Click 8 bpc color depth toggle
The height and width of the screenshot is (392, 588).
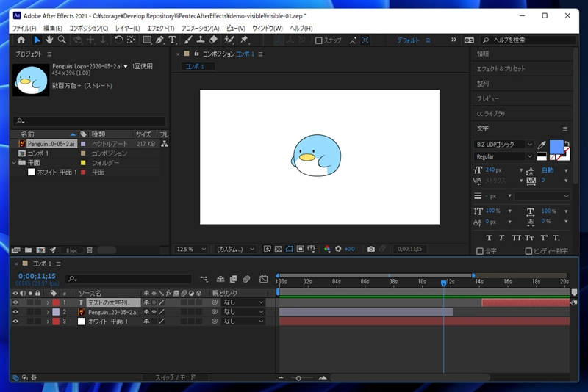[71, 250]
